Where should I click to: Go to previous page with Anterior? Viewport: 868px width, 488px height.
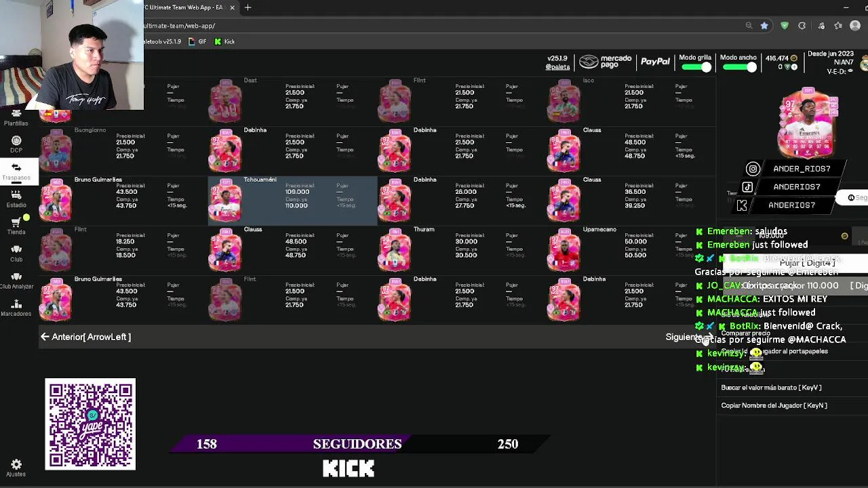[85, 337]
